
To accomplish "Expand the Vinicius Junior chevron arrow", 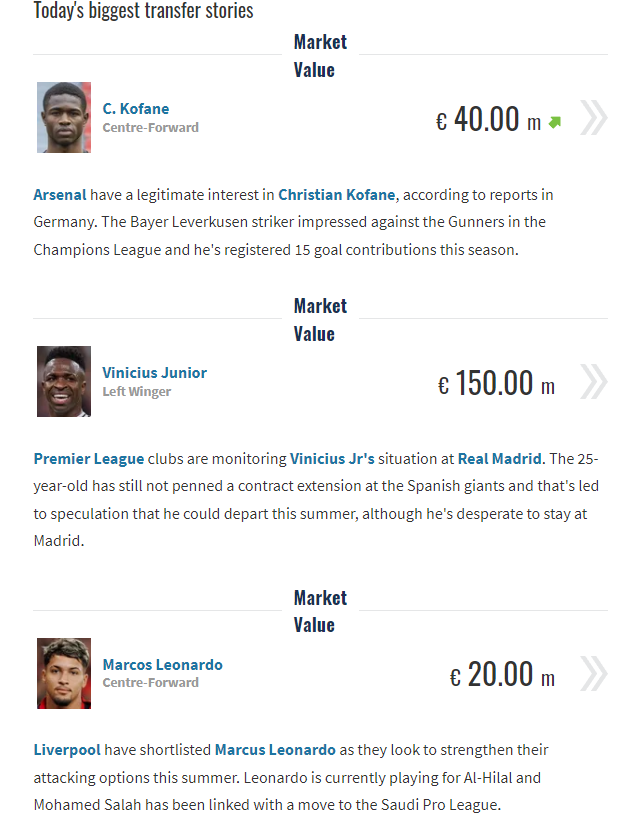I will pyautogui.click(x=592, y=382).
